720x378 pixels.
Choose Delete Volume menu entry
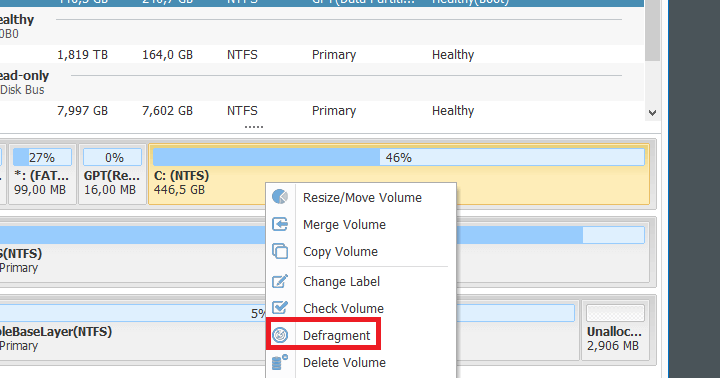click(361, 362)
